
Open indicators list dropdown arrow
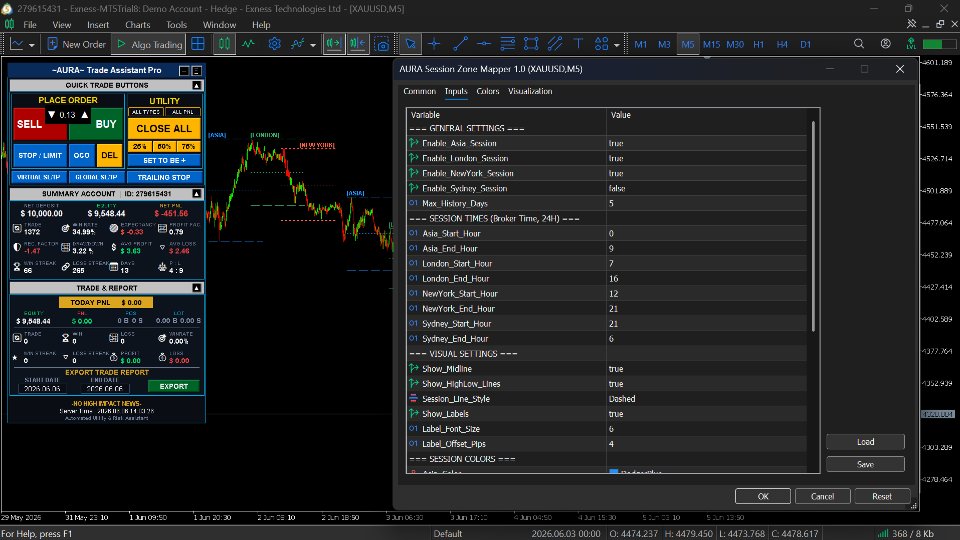click(x=313, y=45)
